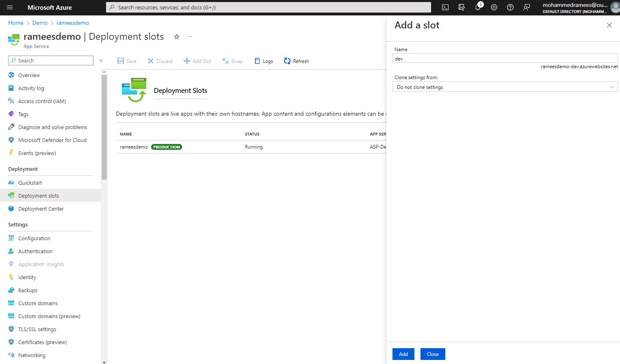Click the Save toolbar button
The width and height of the screenshot is (620, 364).
(x=127, y=61)
